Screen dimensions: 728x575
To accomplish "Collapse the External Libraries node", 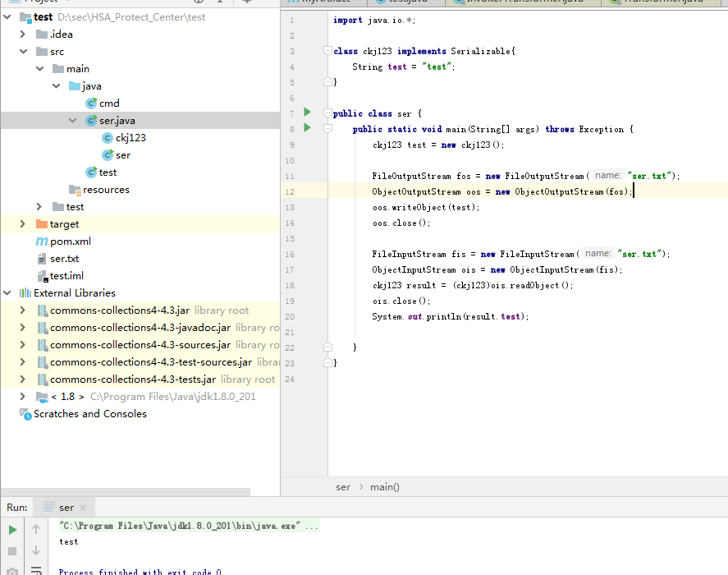I will click(7, 292).
